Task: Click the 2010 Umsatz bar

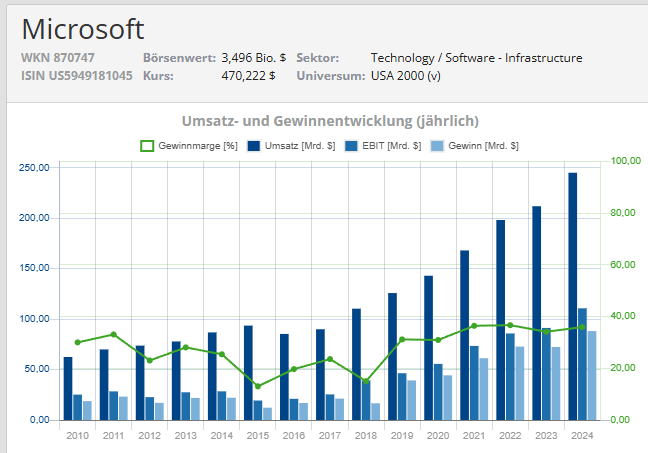Action: (68, 389)
